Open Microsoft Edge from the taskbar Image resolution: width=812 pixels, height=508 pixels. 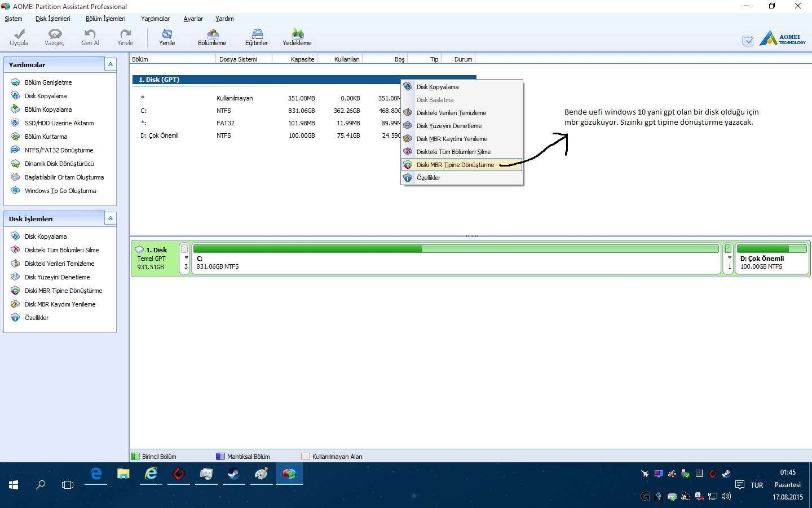pyautogui.click(x=96, y=474)
